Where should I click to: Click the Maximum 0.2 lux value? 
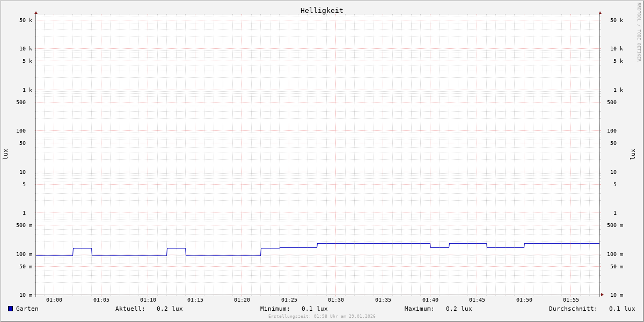point(459,309)
